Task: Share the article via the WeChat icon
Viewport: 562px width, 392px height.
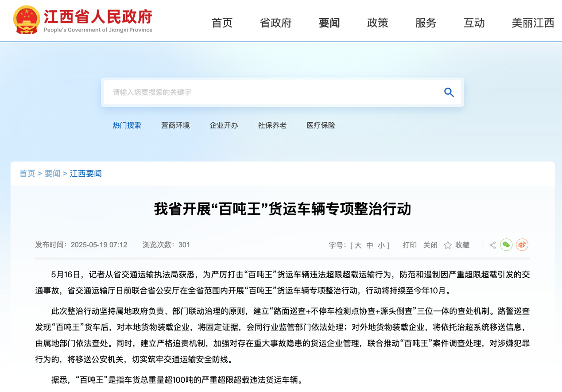Action: 506,245
